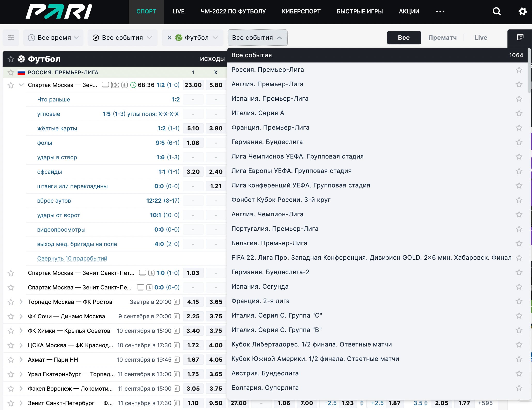This screenshot has height=410, width=532.
Task: Open statistics icon for Торпедо Москва — ФК Ростов
Action: (177, 302)
